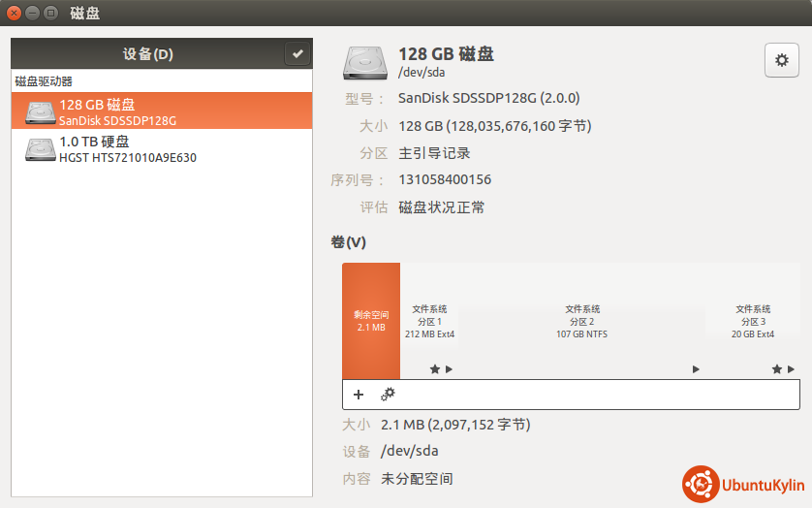
Task: Click the 1.0 TB hard disk drive icon
Action: click(40, 149)
